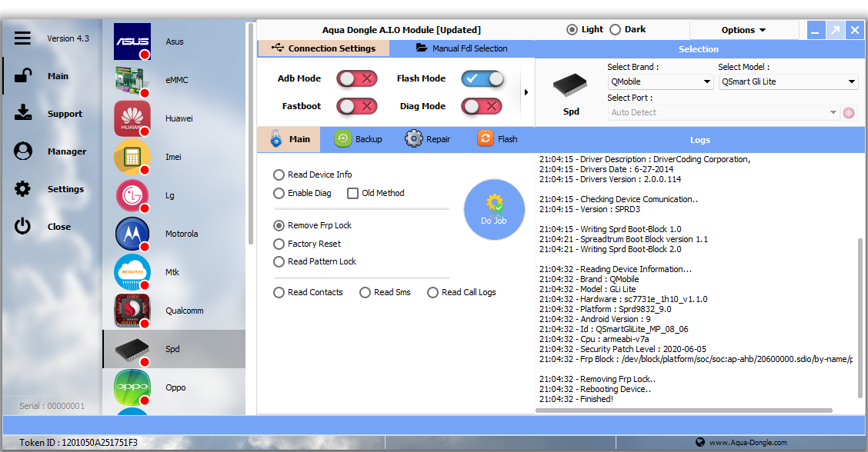
Task: Toggle the Flash Mode switch off
Action: (482, 78)
